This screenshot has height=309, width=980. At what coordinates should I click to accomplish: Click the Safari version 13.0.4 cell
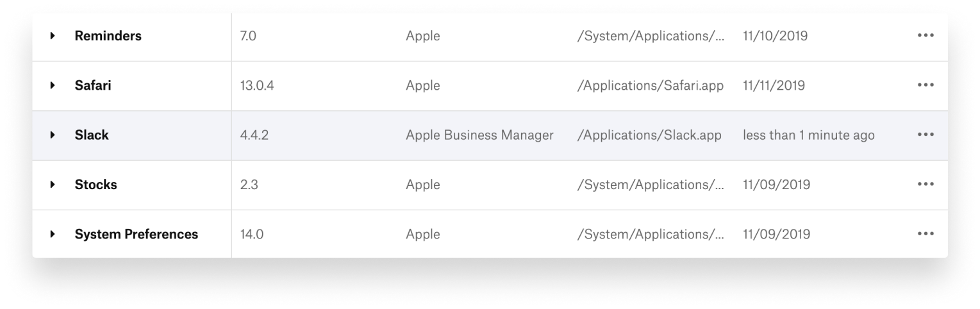coord(256,85)
